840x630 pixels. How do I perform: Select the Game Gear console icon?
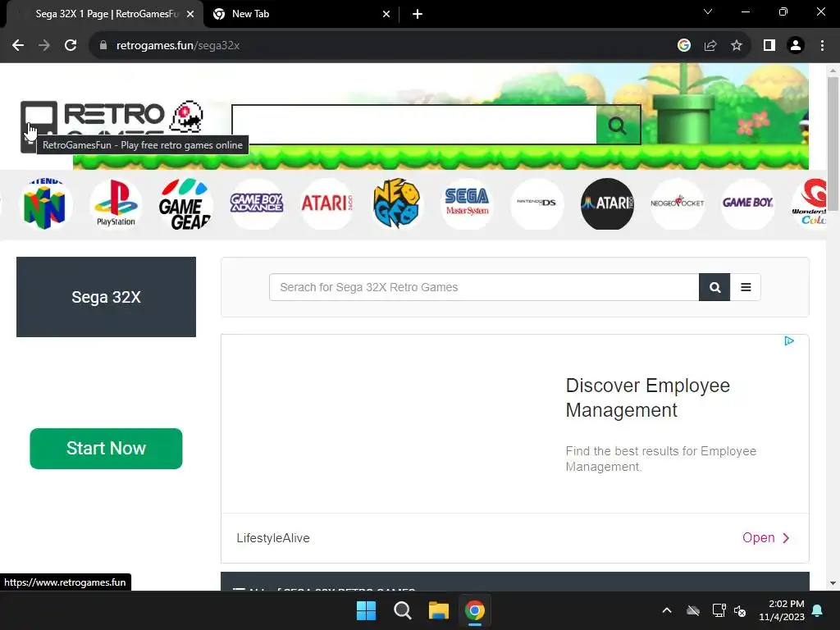point(185,204)
